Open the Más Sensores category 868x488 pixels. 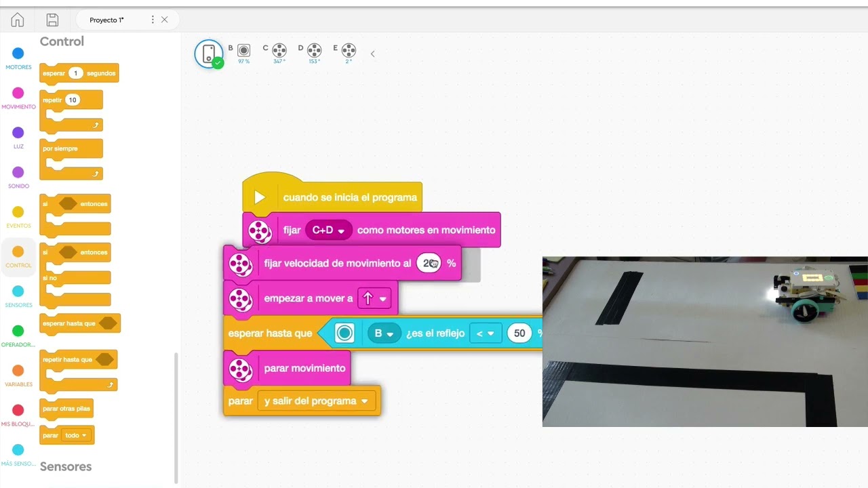18,455
